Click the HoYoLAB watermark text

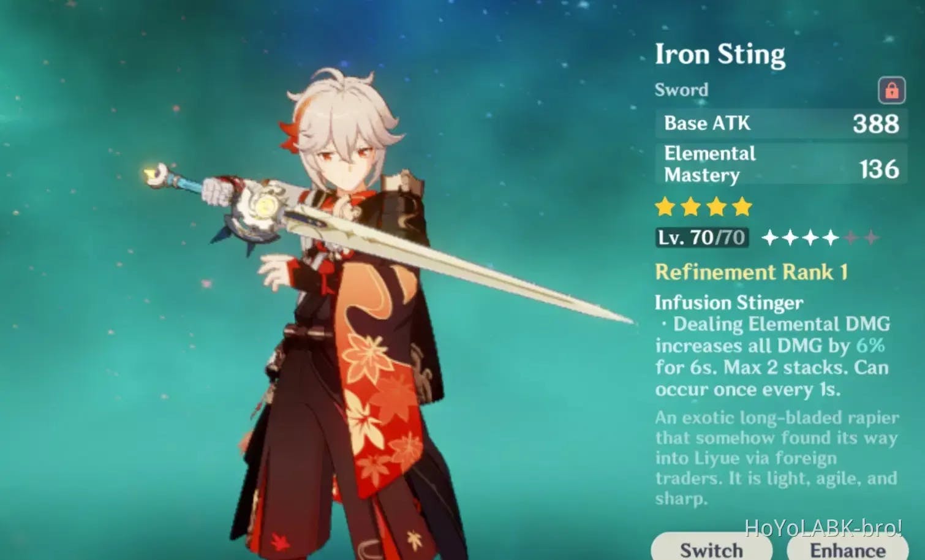(x=823, y=527)
